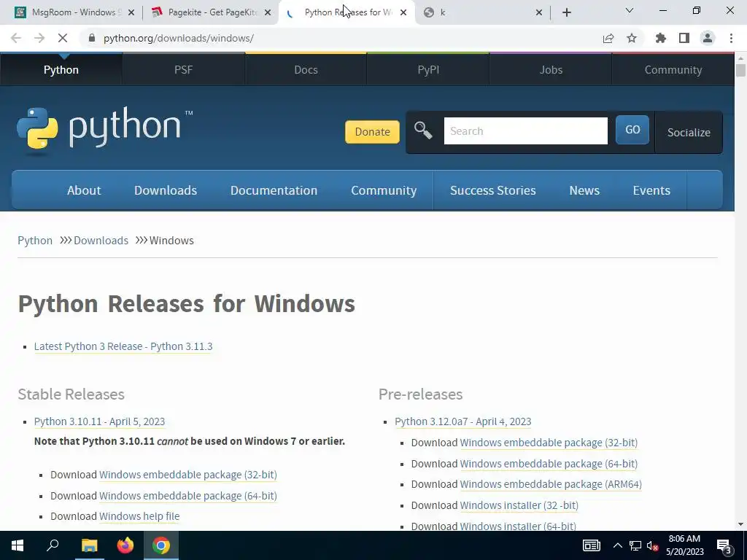Open the Success Stories navigation item
Viewport: 747px width, 560px height.
(492, 190)
